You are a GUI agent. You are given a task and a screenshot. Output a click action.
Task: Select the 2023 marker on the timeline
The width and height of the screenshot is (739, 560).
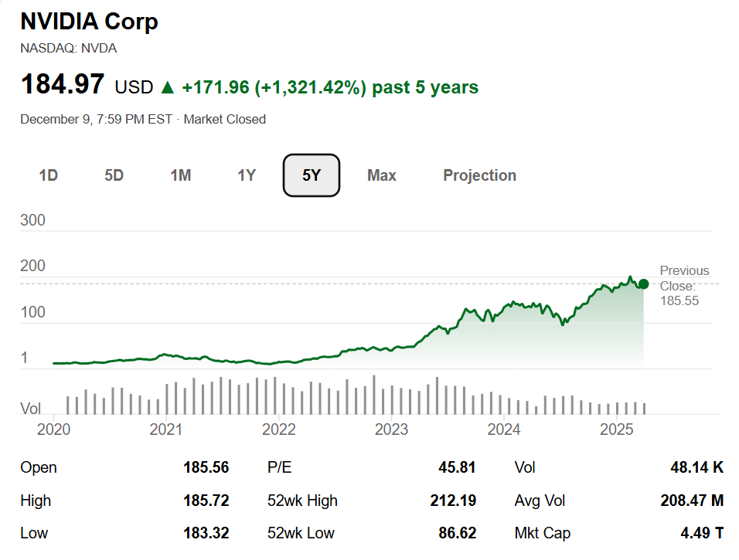[391, 429]
